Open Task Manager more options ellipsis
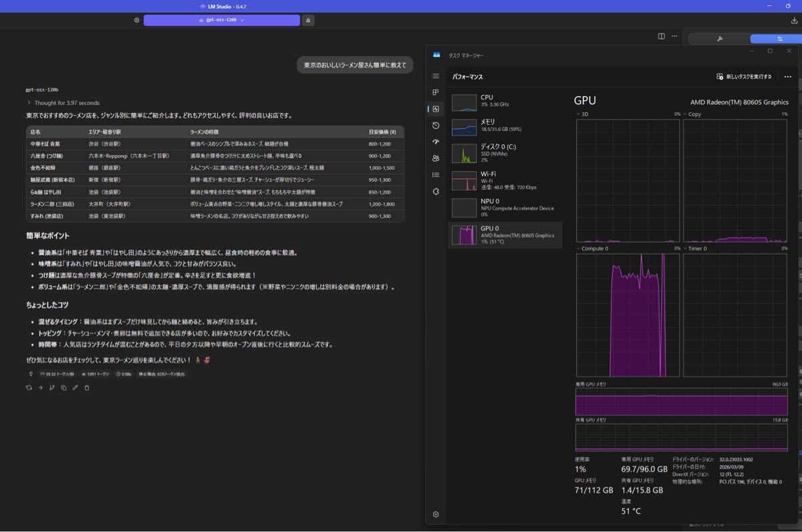 tap(787, 77)
